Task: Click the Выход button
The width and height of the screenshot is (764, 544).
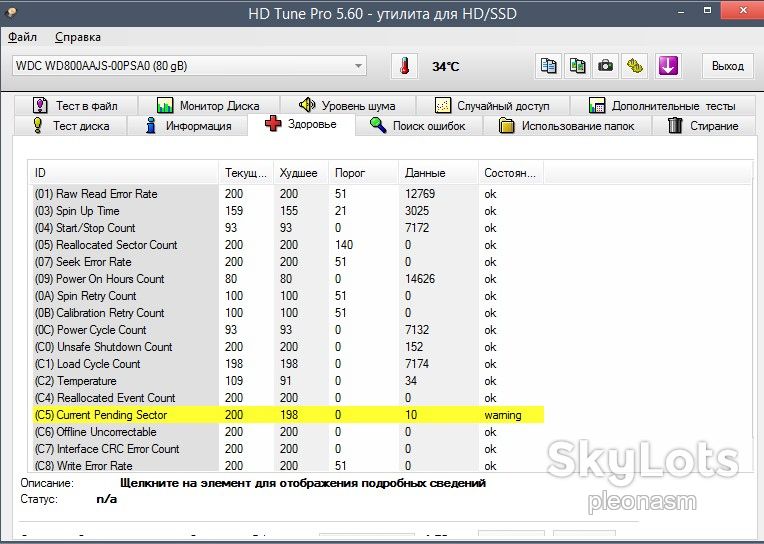Action: coord(727,66)
